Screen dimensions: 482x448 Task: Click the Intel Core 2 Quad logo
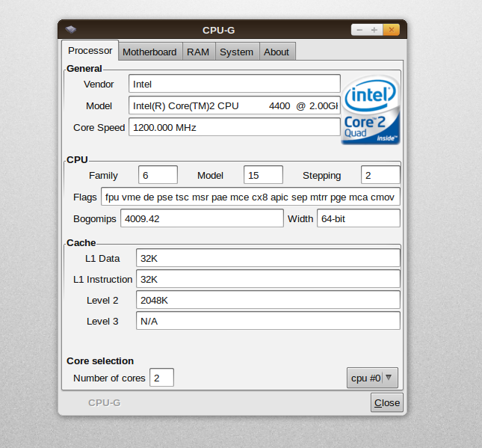371,110
